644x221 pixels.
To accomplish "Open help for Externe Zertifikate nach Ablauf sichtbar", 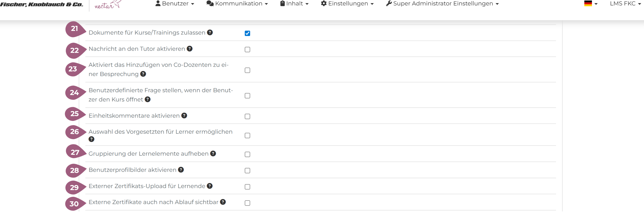I will pyautogui.click(x=223, y=202).
